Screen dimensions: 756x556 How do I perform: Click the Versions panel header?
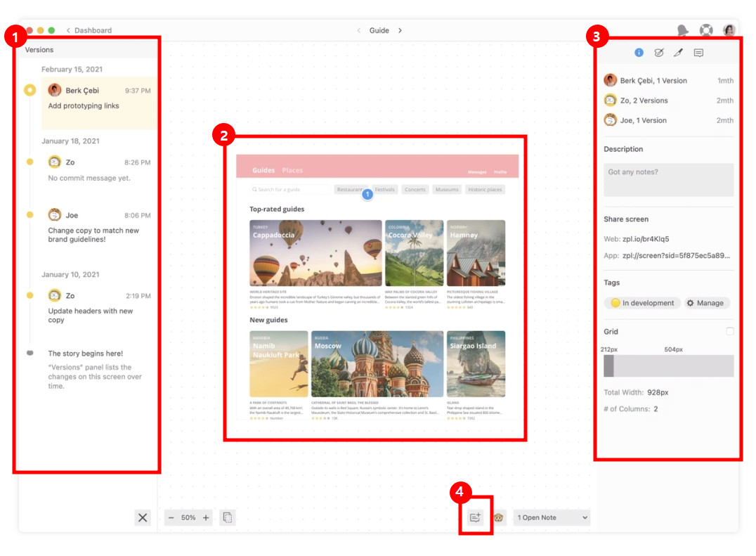click(x=87, y=50)
